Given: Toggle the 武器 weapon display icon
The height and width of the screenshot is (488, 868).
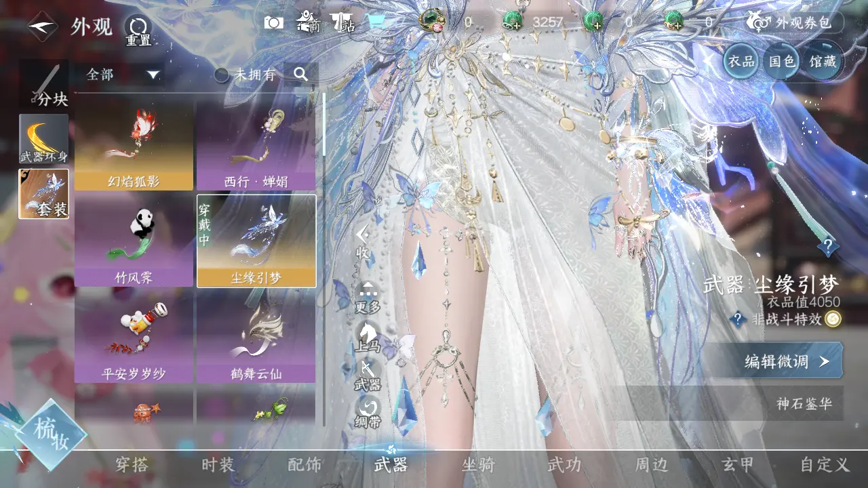Looking at the screenshot, I should click(x=368, y=375).
